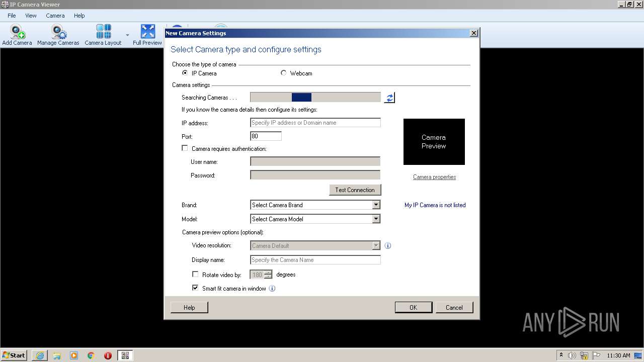The image size is (644, 362).
Task: Click the Show desktop tray icon
Action: click(639, 355)
